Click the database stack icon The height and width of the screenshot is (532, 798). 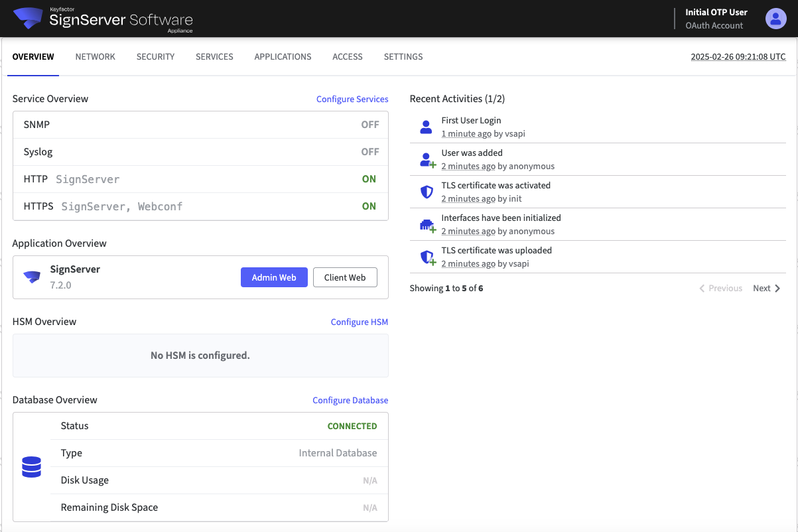pos(32,467)
